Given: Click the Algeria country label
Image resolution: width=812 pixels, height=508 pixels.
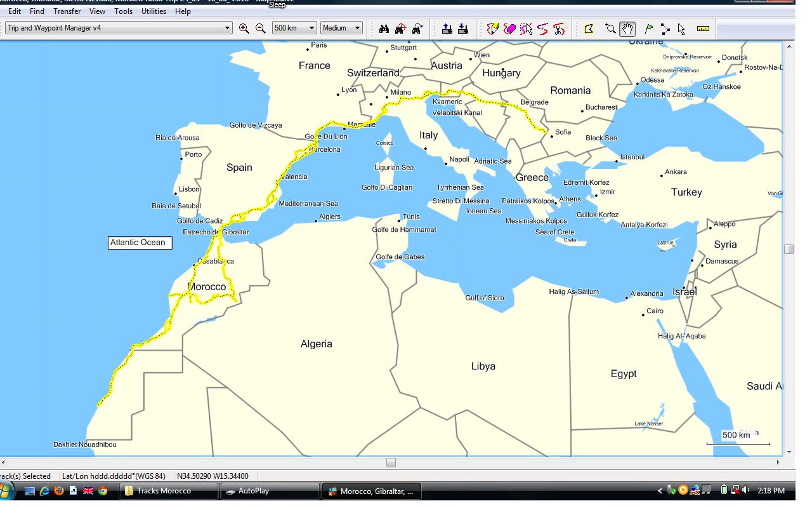Looking at the screenshot, I should (316, 344).
